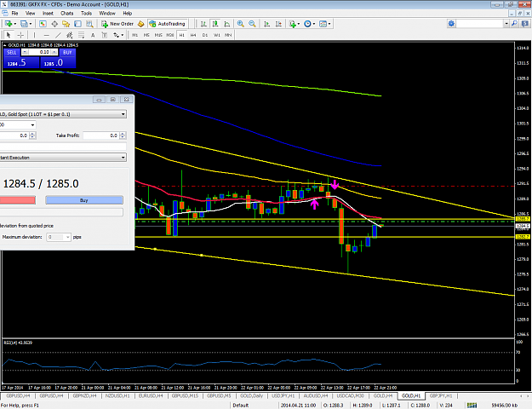The image size is (532, 409).
Task: Open the Insert menu
Action: 48,14
